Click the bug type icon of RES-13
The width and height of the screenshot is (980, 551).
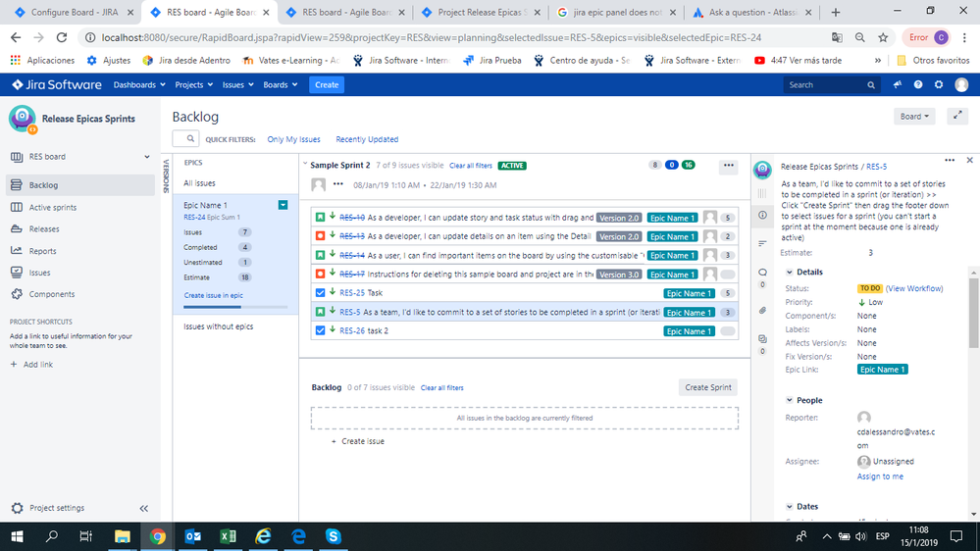point(320,236)
